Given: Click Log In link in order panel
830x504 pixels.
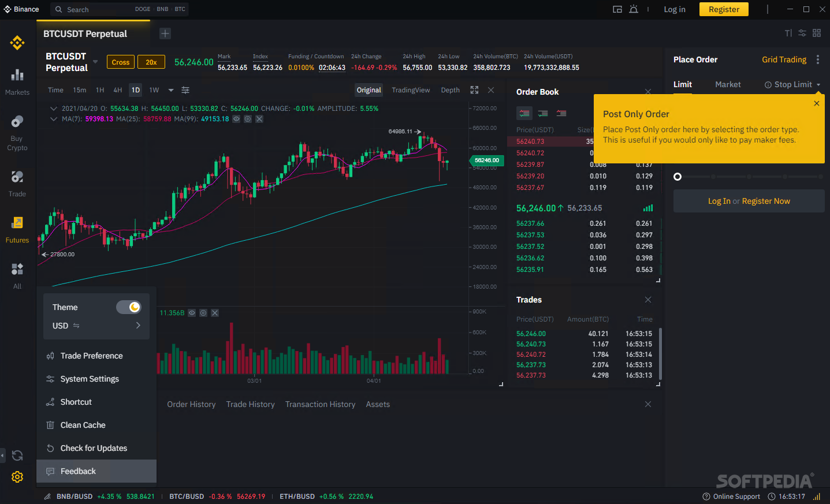Looking at the screenshot, I should click(719, 201).
